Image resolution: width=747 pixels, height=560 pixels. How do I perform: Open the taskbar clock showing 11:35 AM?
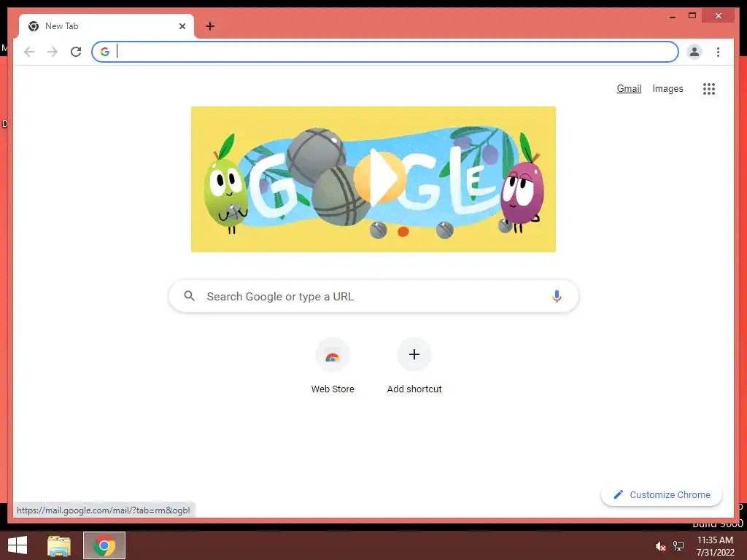click(x=715, y=546)
